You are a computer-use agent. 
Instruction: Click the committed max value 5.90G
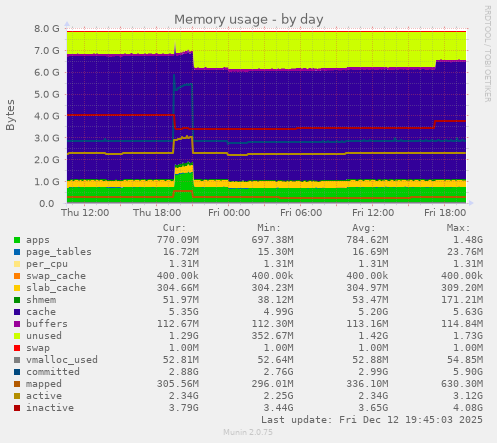(x=468, y=372)
